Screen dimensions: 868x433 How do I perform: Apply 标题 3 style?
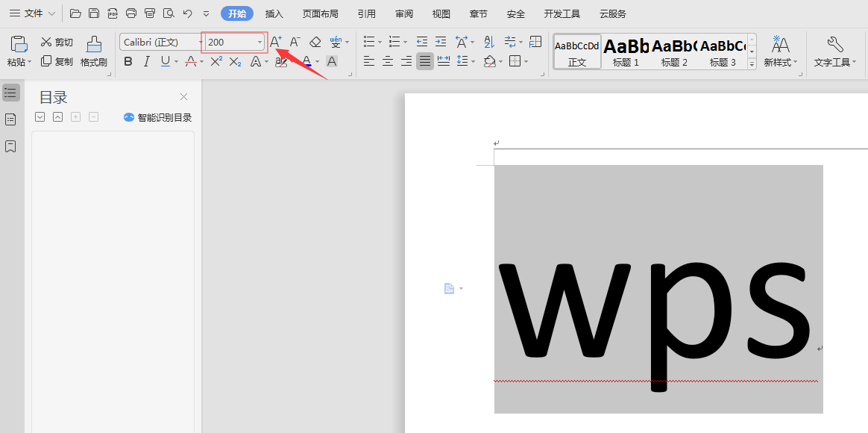point(723,52)
